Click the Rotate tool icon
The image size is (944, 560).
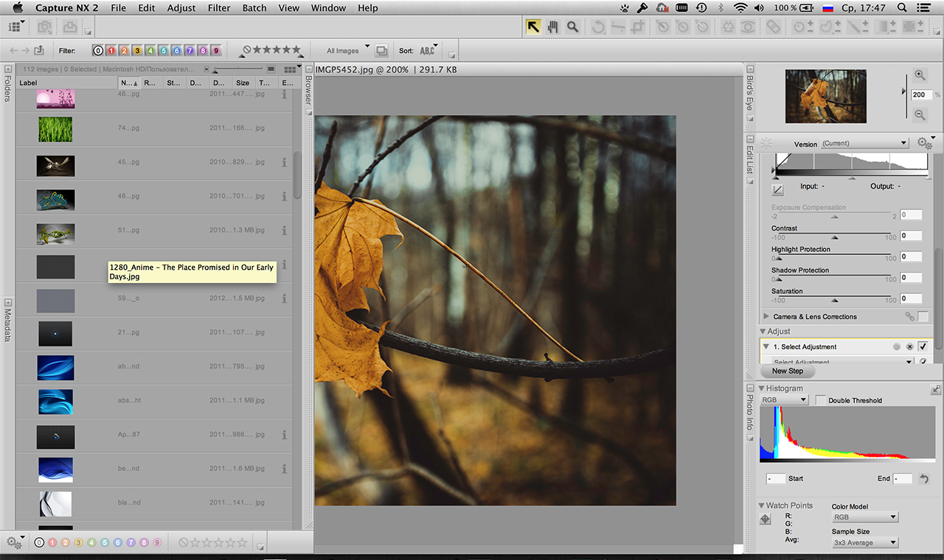(598, 27)
